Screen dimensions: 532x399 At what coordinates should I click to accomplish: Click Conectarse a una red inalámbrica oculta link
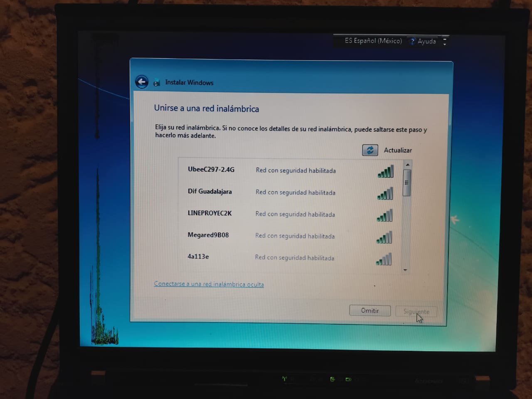click(x=209, y=284)
